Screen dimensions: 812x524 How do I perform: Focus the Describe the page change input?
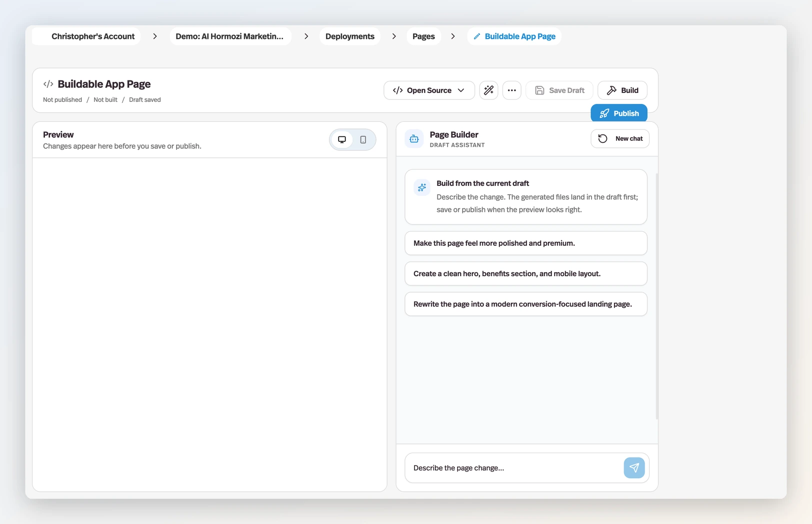pos(514,468)
